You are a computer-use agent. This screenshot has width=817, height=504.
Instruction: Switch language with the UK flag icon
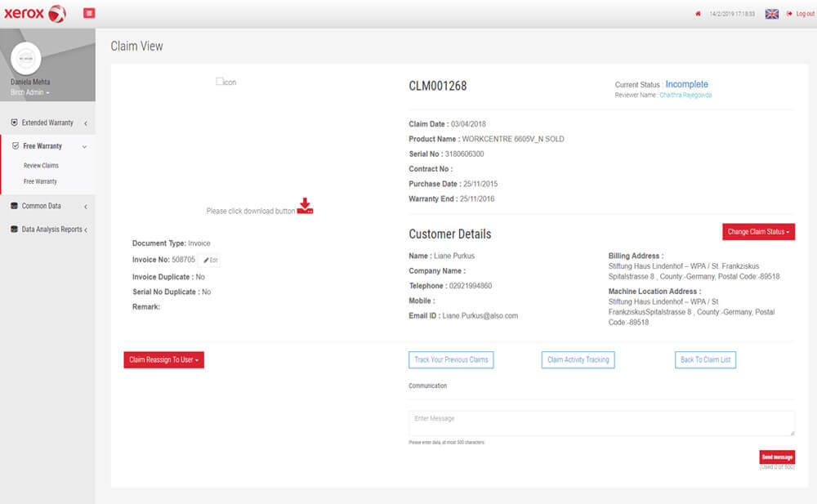point(772,14)
